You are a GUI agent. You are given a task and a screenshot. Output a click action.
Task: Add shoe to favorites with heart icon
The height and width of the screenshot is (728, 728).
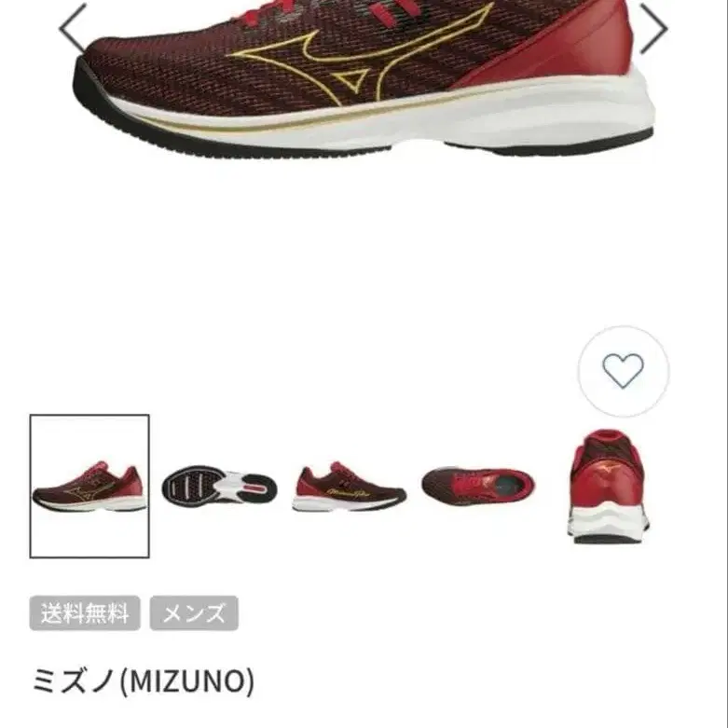tap(623, 370)
